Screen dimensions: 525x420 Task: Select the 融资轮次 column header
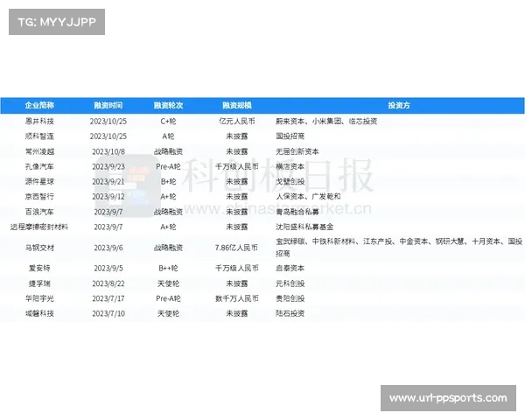(x=168, y=105)
